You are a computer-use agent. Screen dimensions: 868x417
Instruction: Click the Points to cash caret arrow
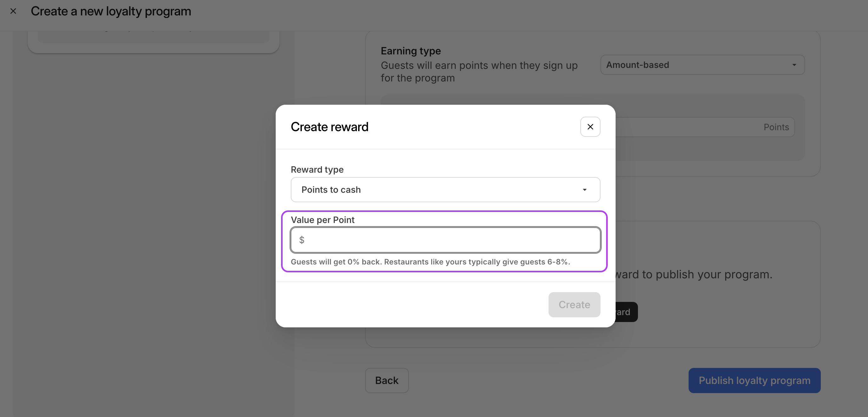click(x=585, y=190)
